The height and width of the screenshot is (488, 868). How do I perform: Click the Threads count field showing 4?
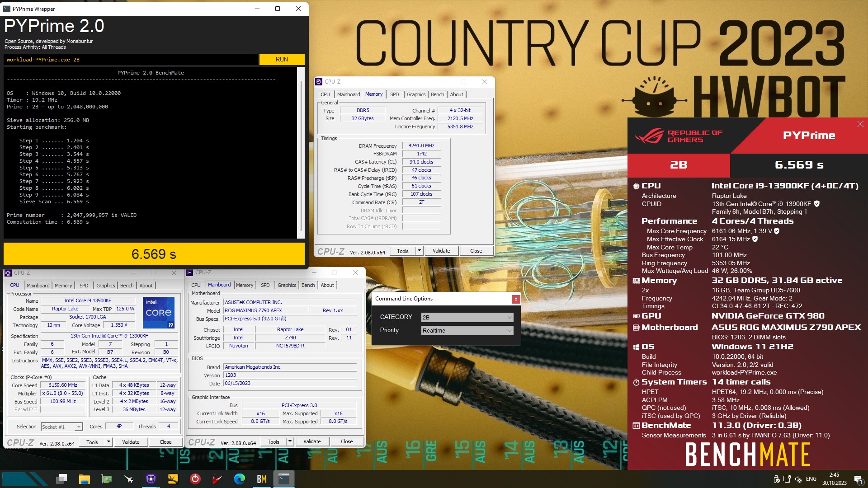pyautogui.click(x=169, y=426)
